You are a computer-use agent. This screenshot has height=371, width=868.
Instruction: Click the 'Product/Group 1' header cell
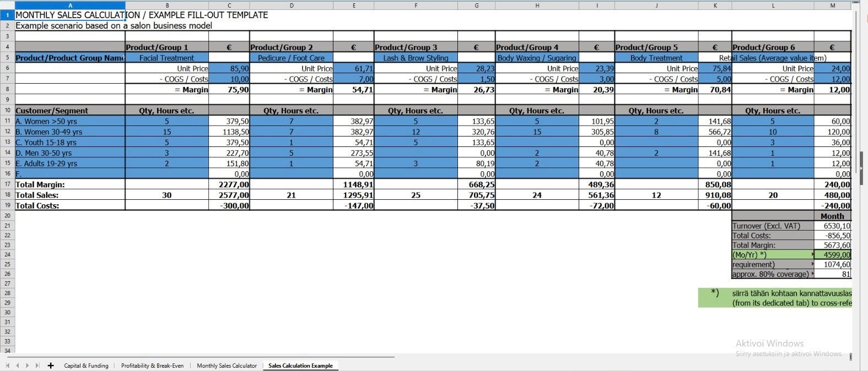point(167,47)
